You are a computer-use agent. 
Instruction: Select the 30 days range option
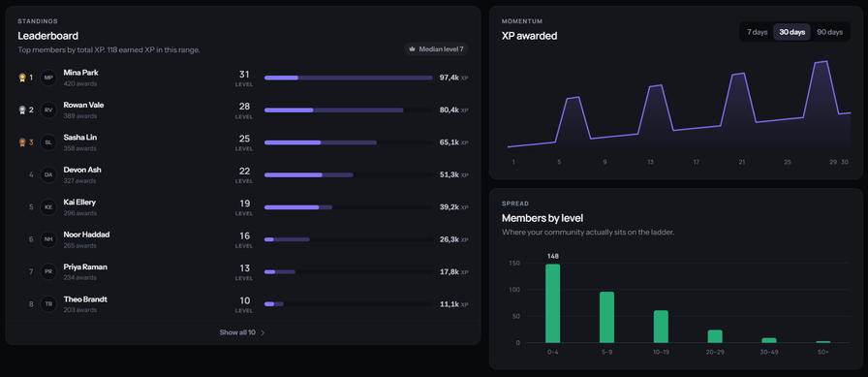pyautogui.click(x=791, y=32)
